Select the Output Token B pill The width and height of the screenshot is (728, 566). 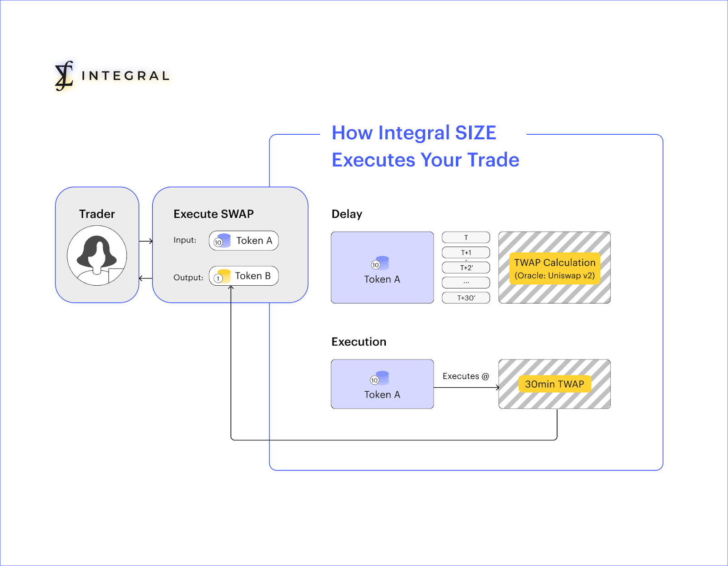coord(243,276)
